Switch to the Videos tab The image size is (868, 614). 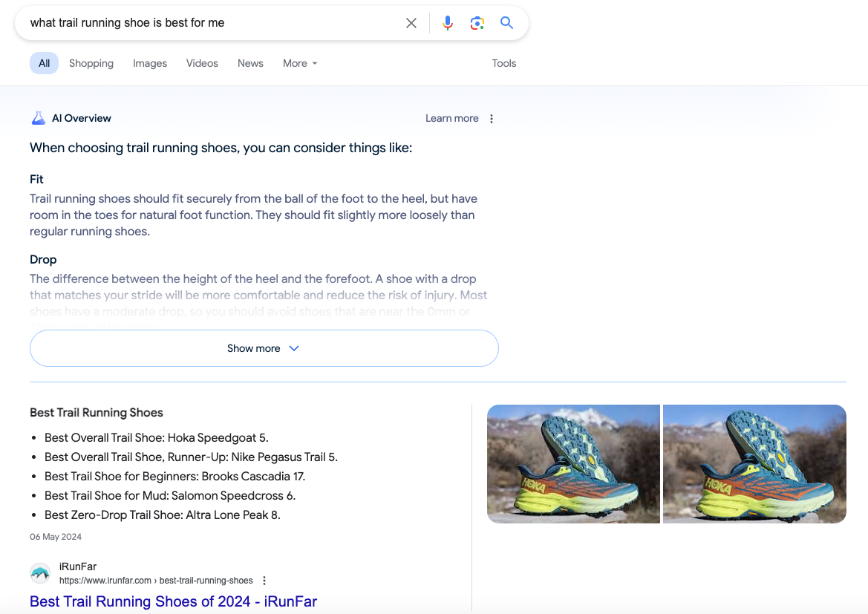pyautogui.click(x=202, y=63)
